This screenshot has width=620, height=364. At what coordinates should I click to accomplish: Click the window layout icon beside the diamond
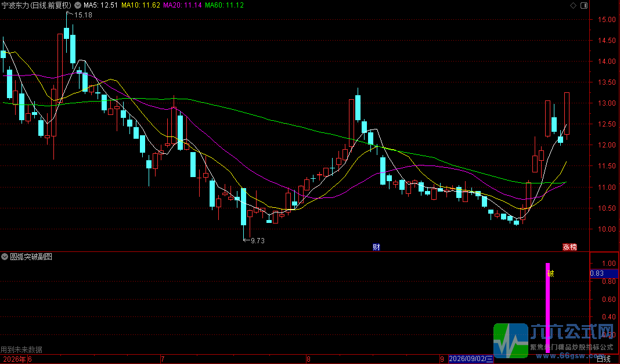[x=584, y=5]
